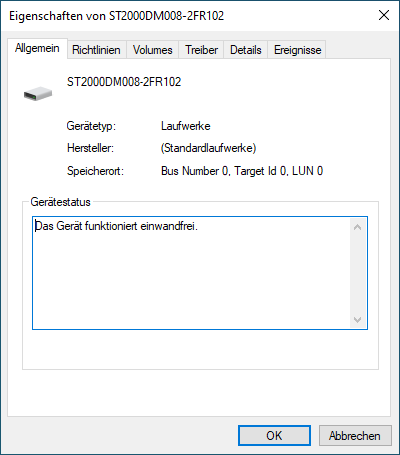Click the Gerätestatus group label
400x455 pixels.
click(60, 202)
